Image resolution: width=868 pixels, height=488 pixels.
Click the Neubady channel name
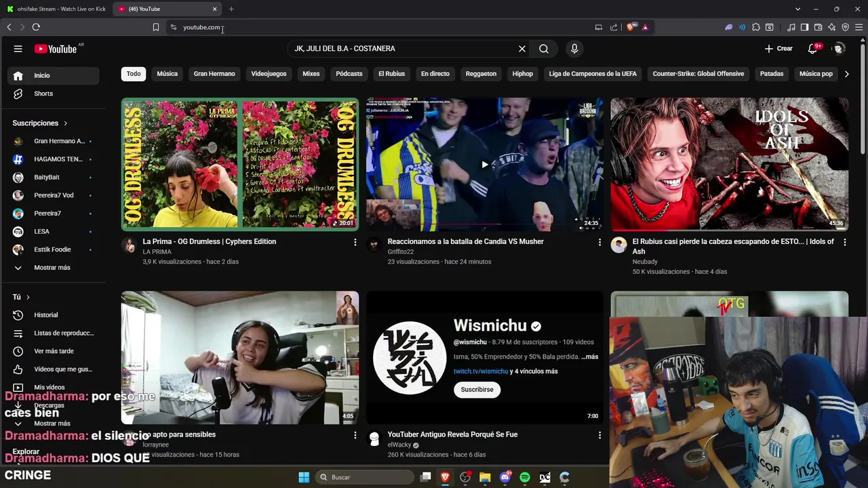pos(645,262)
